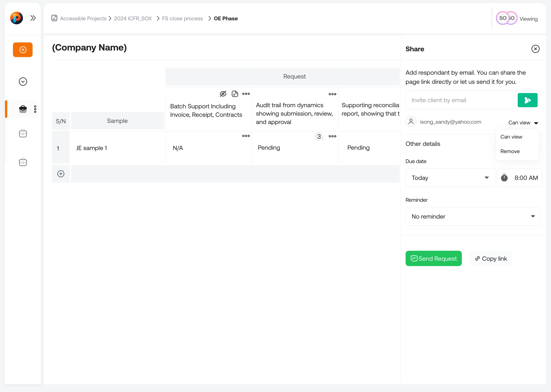The height and width of the screenshot is (392, 551).
Task: Click the Request group header
Action: tap(282, 77)
